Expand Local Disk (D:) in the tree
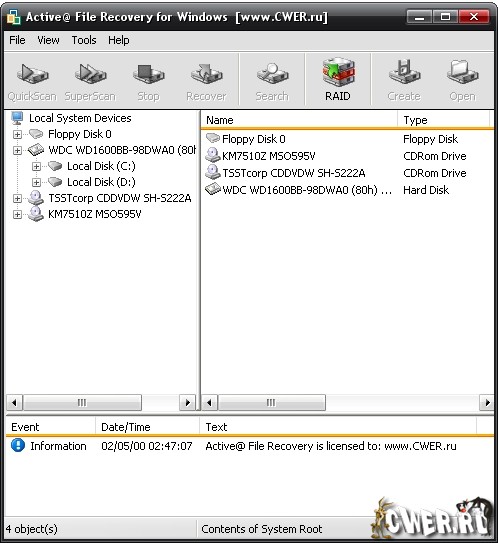The image size is (498, 543). click(x=36, y=183)
